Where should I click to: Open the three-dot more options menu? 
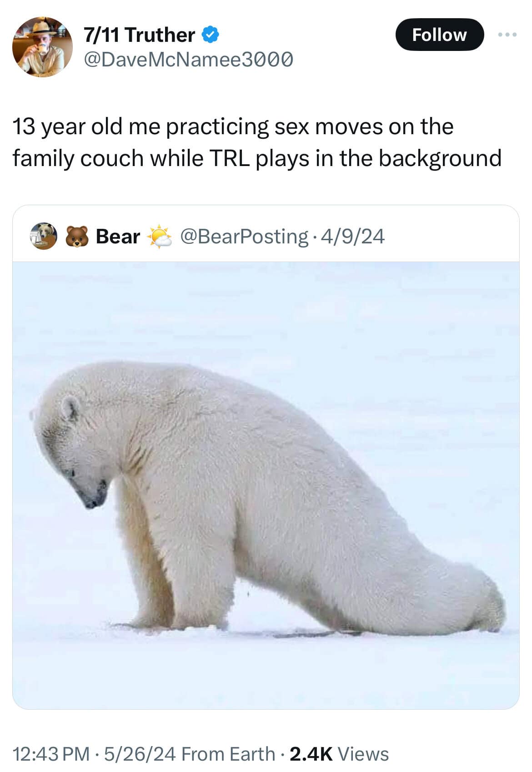507,35
